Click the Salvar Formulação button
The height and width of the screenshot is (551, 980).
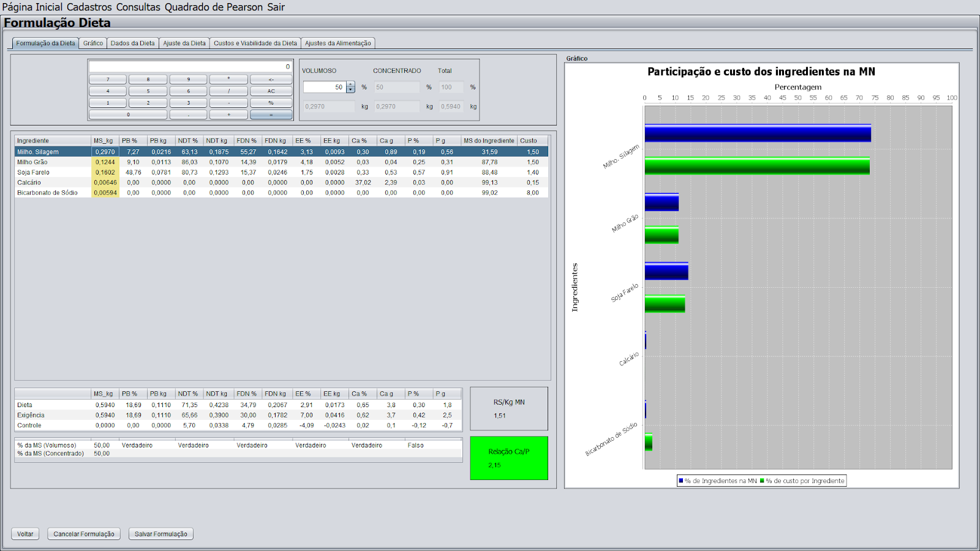click(x=161, y=534)
